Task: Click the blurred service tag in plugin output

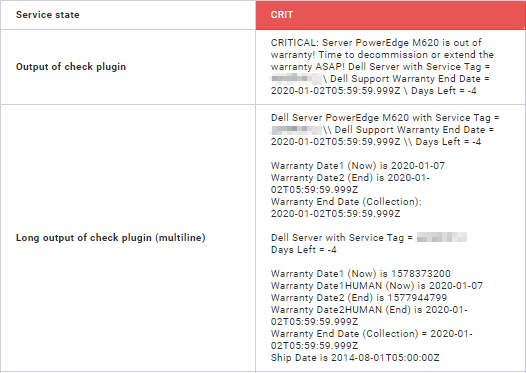Action: point(296,79)
